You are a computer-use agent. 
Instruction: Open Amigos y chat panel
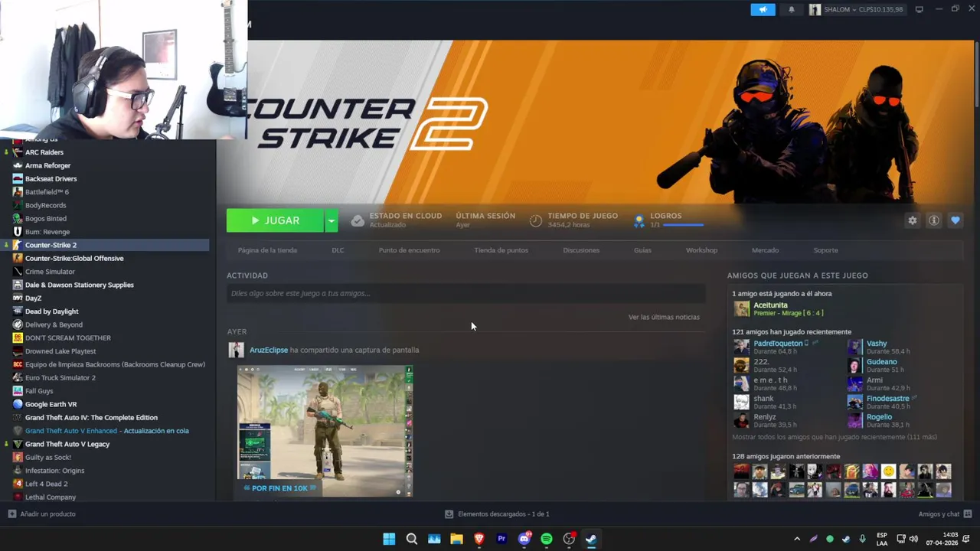point(945,514)
